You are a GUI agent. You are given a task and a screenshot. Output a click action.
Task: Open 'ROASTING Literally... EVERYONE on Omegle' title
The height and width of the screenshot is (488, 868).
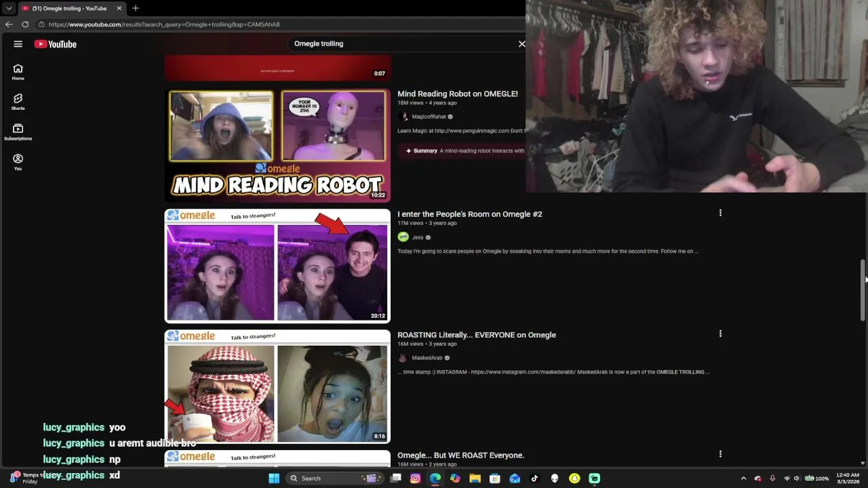click(477, 335)
